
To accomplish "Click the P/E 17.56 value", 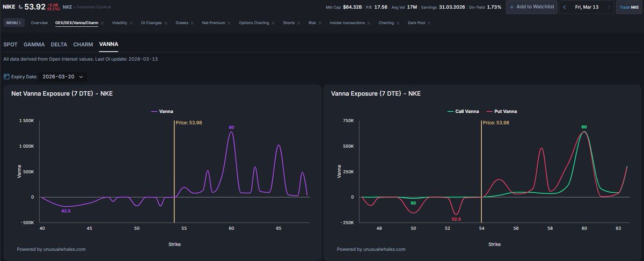I will [x=380, y=7].
